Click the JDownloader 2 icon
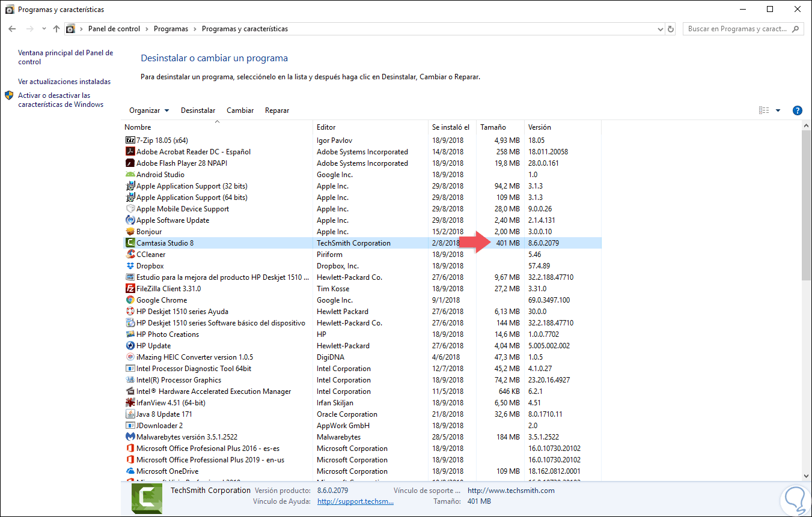The image size is (812, 517). click(130, 426)
